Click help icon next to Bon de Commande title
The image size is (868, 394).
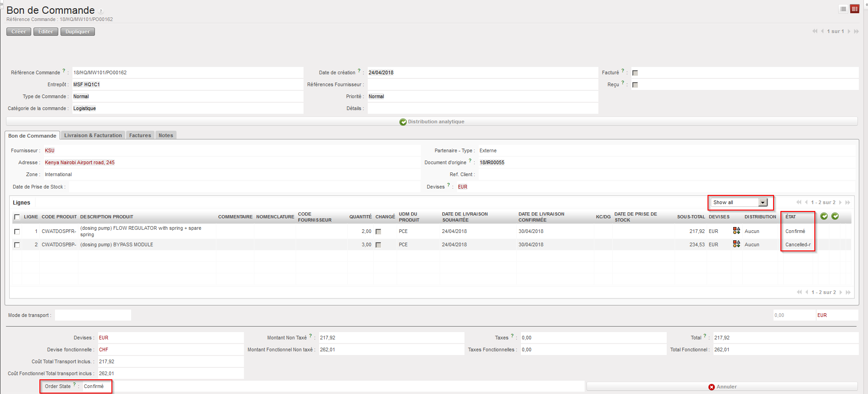point(101,11)
